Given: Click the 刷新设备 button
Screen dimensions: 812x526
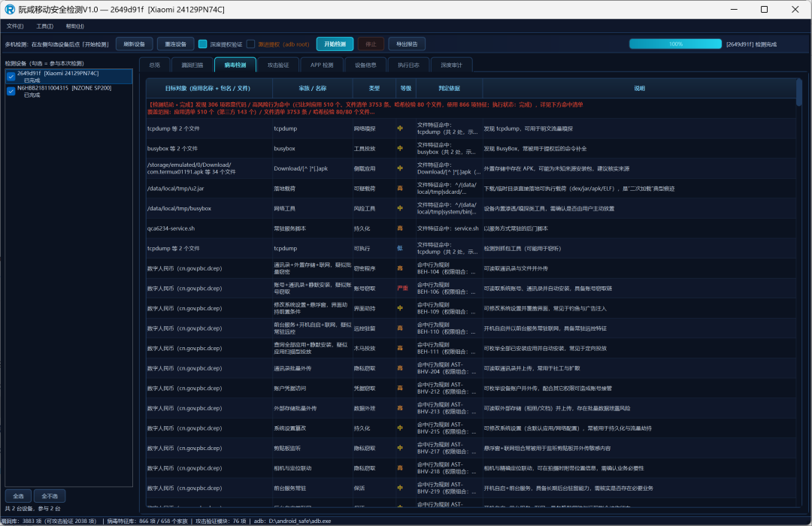Looking at the screenshot, I should coord(134,44).
